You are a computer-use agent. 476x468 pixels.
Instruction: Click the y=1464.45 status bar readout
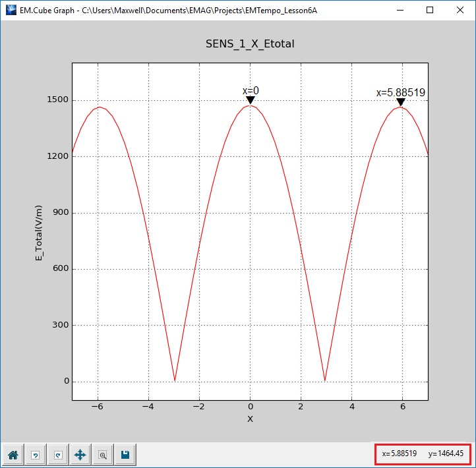click(x=447, y=453)
